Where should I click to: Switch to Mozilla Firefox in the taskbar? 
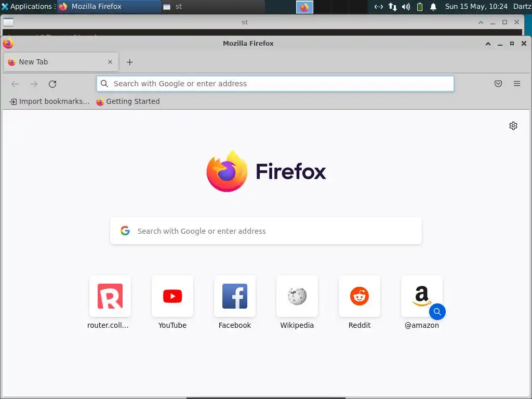(x=109, y=6)
